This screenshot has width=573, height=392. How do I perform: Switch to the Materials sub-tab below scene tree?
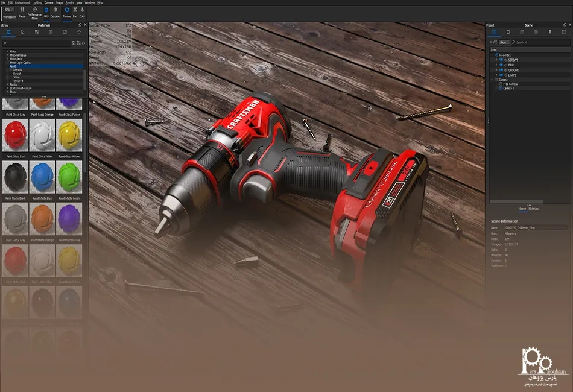tap(534, 209)
